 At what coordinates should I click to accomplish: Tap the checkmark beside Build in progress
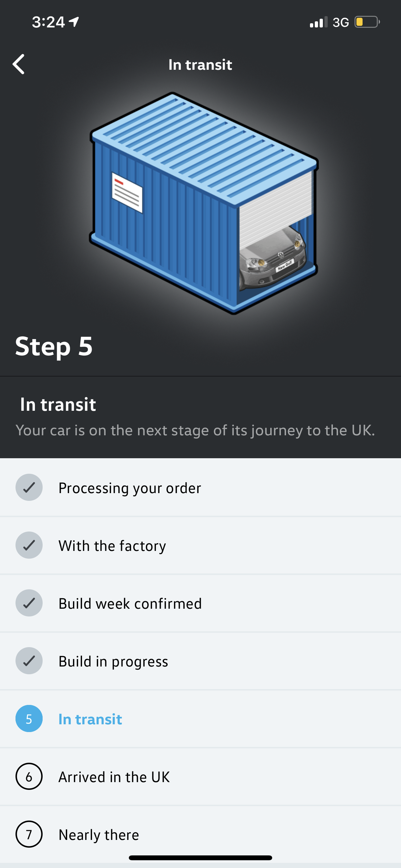coord(29,661)
